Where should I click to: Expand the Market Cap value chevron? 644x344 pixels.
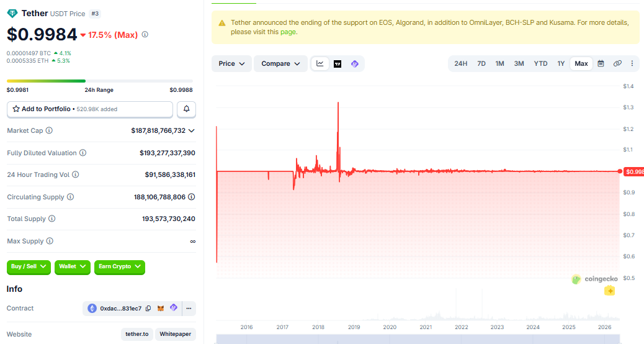191,130
